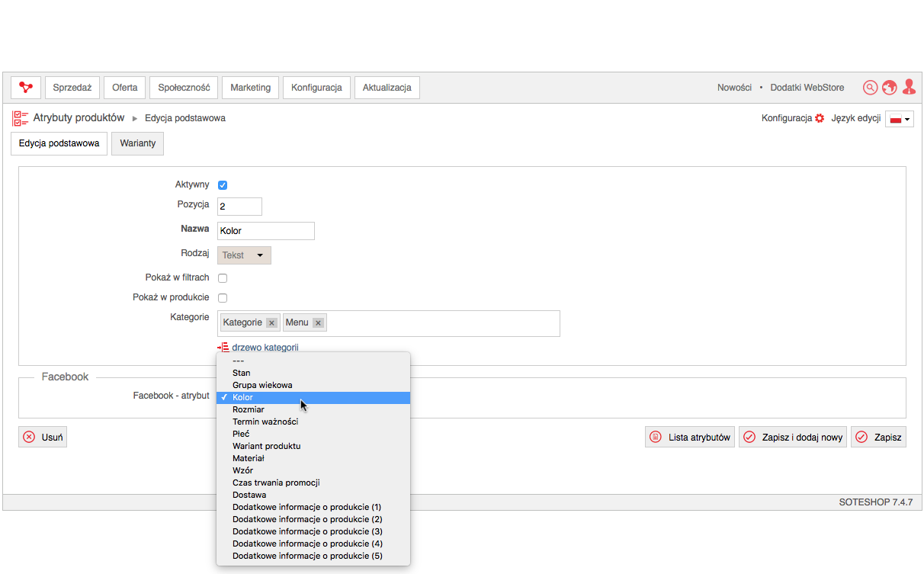This screenshot has height=574, width=924.
Task: Choose Rozmiar from the list
Action: (313, 409)
